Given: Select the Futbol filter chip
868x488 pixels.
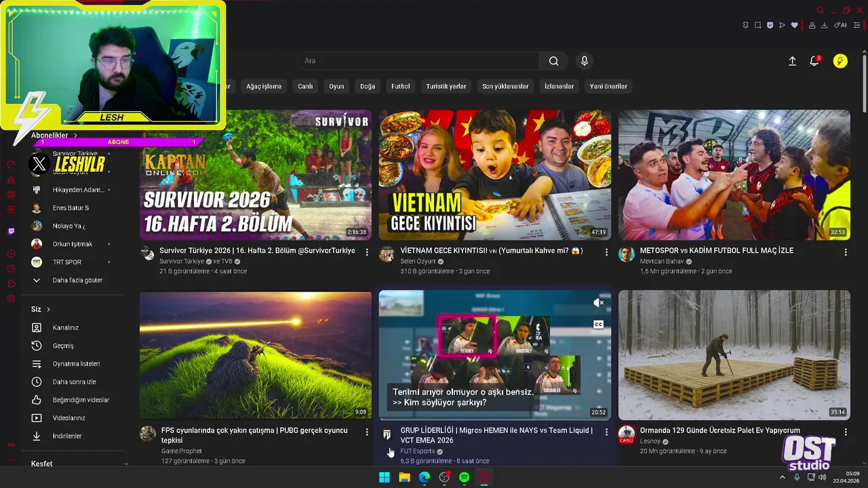Looking at the screenshot, I should pos(401,86).
